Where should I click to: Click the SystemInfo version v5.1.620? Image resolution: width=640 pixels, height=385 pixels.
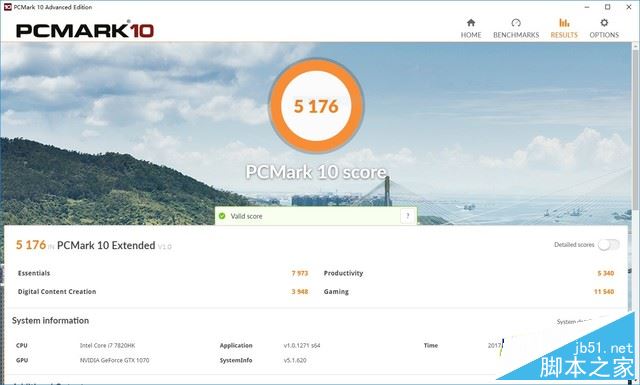point(295,360)
